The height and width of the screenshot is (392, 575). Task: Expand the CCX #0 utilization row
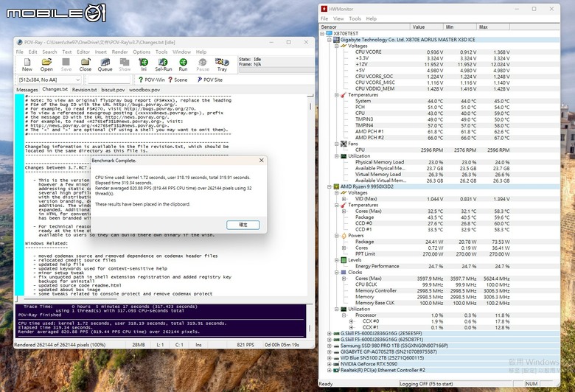tap(352, 321)
